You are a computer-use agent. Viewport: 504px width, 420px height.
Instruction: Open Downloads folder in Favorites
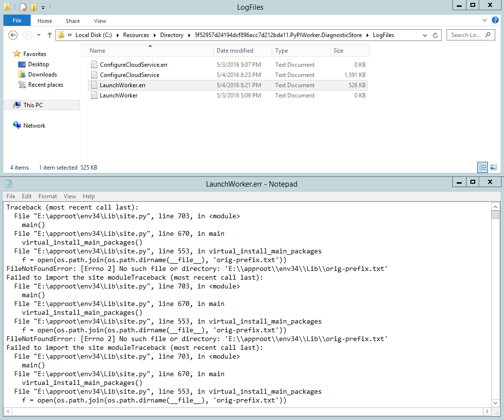click(42, 75)
